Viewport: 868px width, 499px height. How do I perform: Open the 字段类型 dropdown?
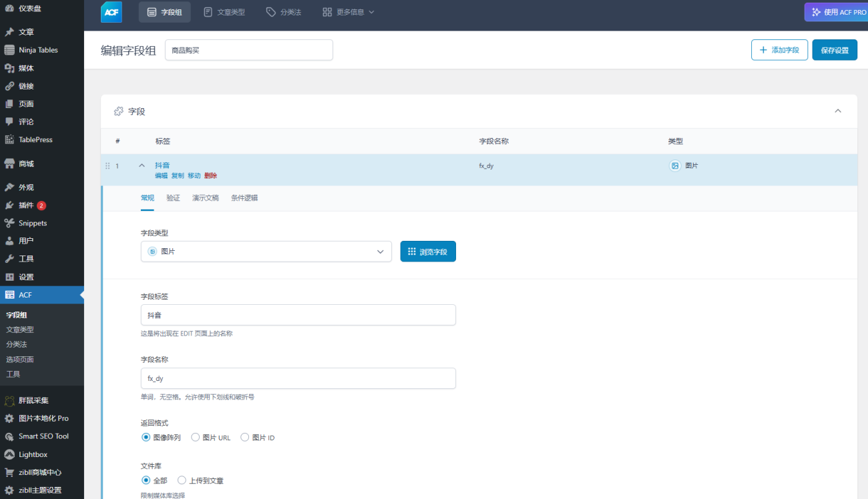pos(266,252)
